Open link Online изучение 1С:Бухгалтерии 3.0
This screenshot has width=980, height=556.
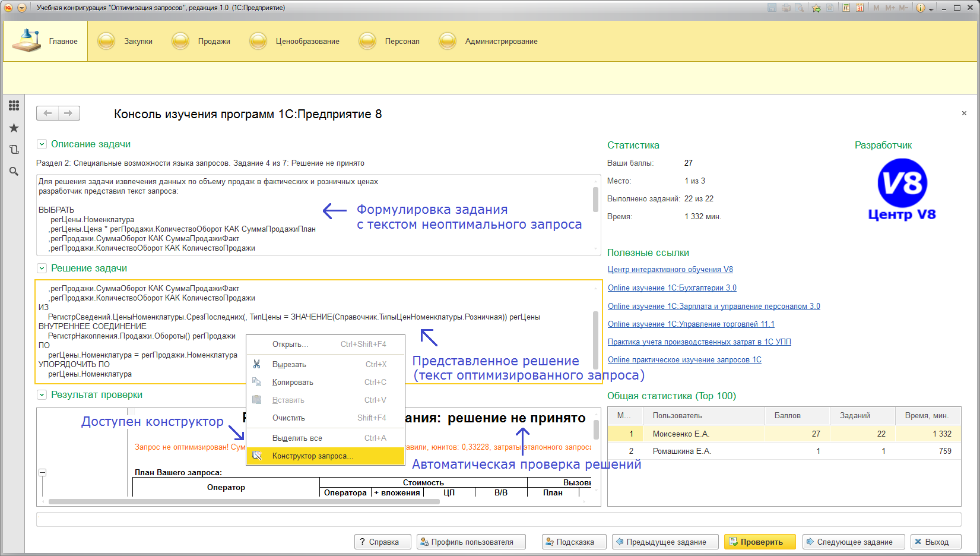(672, 288)
